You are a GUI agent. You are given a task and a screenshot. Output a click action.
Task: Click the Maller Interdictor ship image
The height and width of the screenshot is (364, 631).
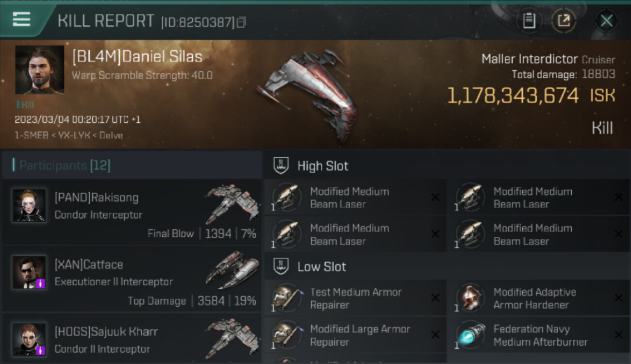point(308,93)
